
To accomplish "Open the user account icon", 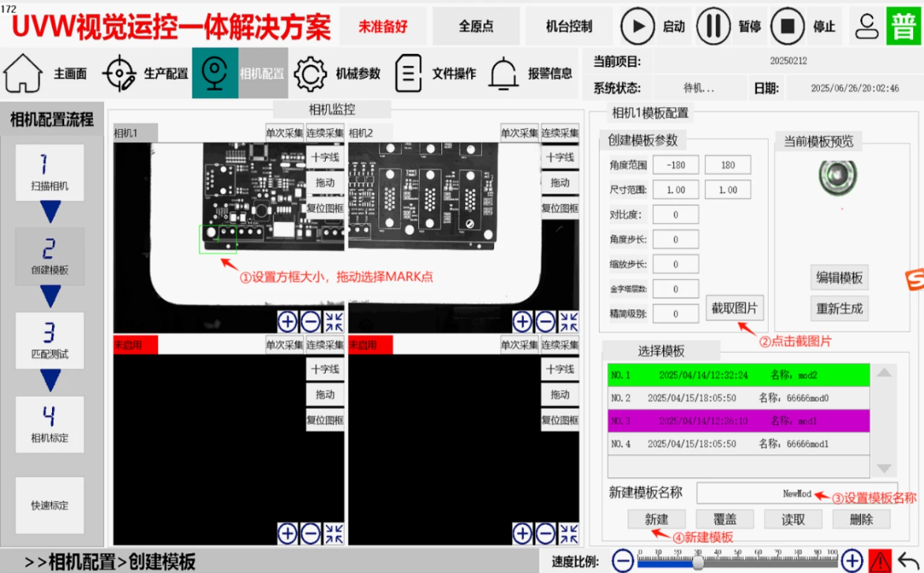I will pyautogui.click(x=866, y=26).
